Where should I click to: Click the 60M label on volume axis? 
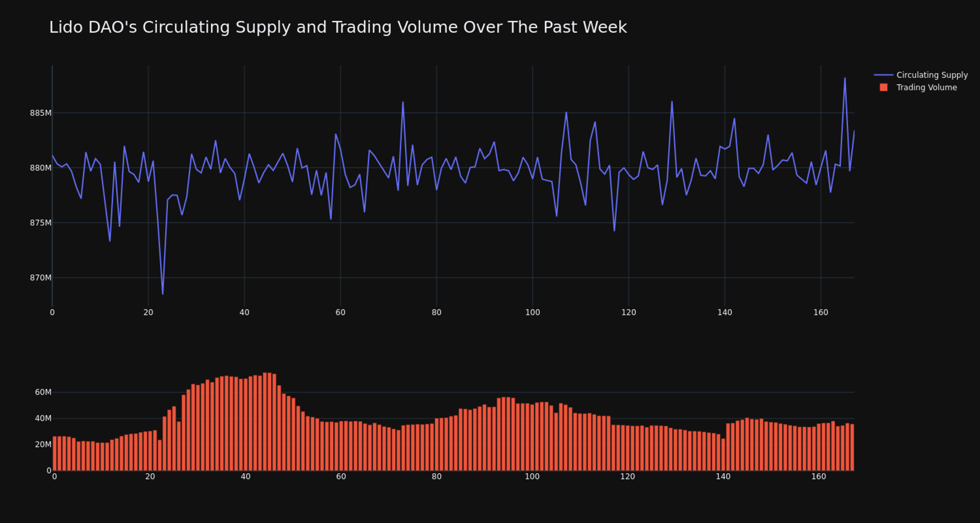[43, 392]
